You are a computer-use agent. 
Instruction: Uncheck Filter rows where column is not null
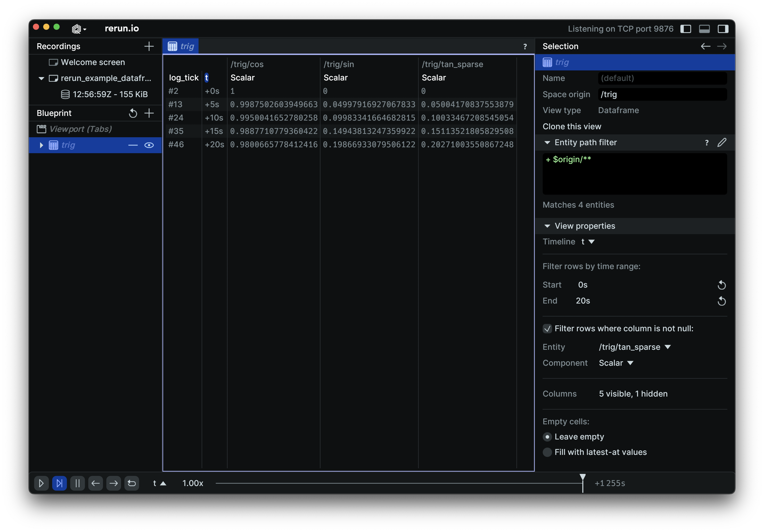[x=547, y=329]
